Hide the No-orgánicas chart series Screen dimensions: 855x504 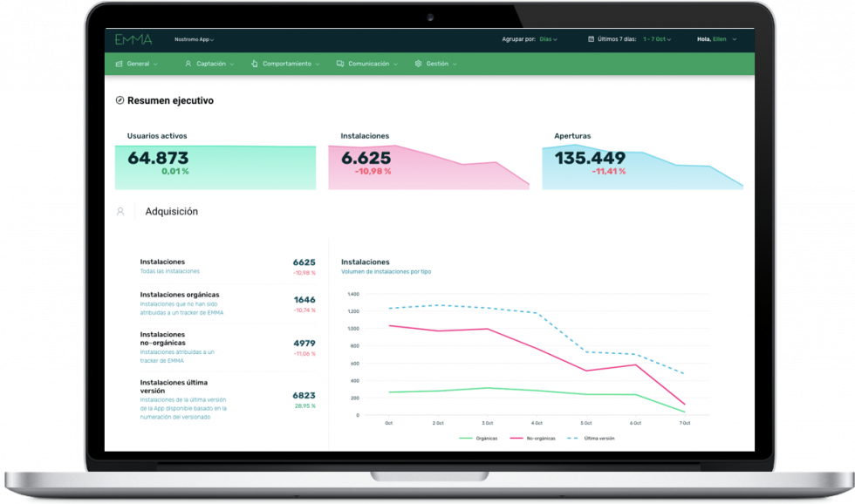(x=530, y=438)
